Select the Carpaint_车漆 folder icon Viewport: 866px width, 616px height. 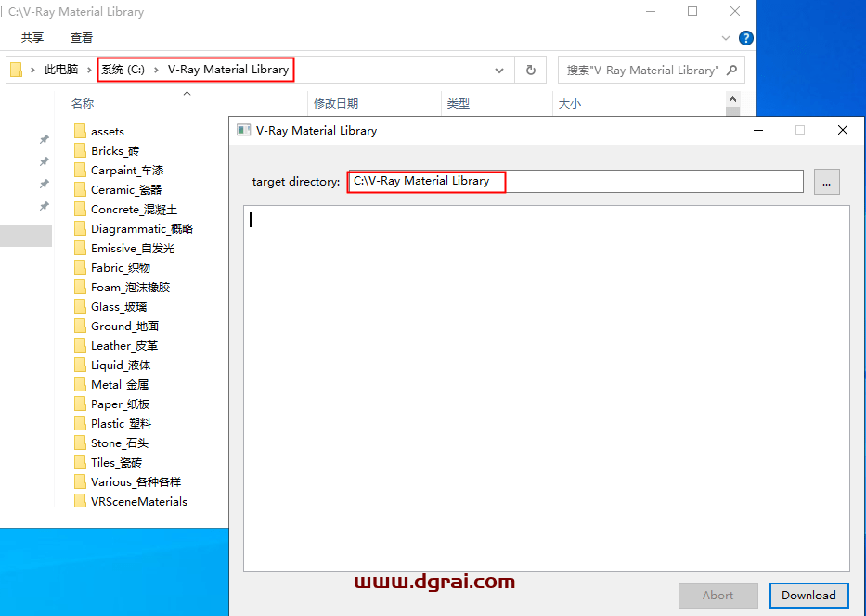(80, 170)
